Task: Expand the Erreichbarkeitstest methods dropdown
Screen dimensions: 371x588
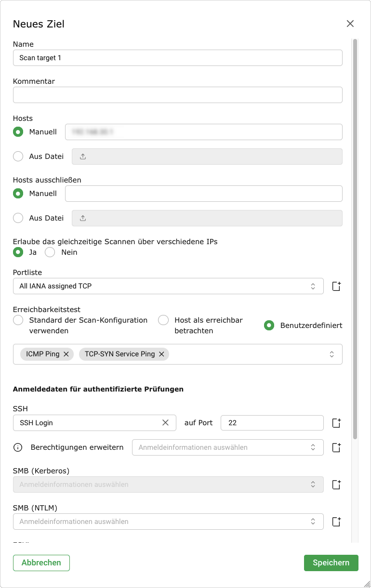Action: point(331,354)
